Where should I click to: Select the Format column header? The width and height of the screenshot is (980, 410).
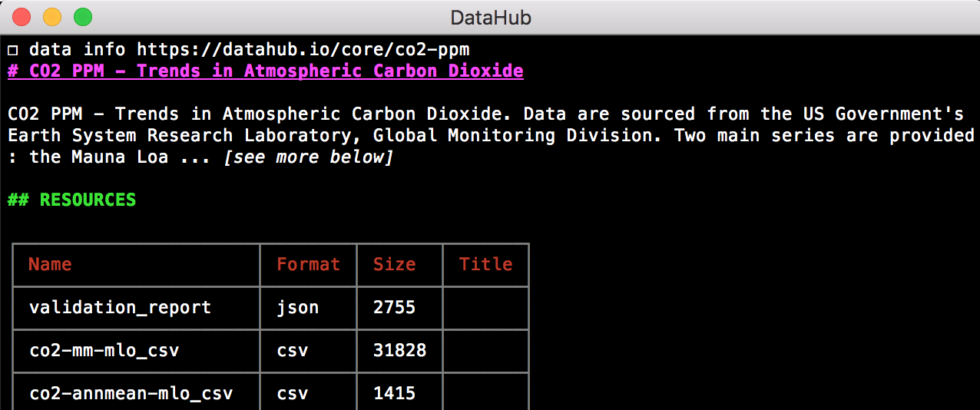tap(308, 264)
